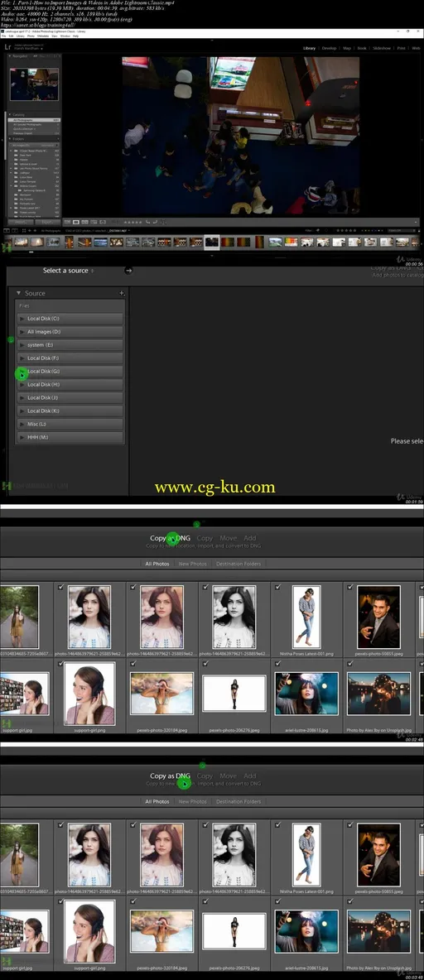Screen dimensions: 424x980
Task: Open People view icon in Library toolbar
Action: click(x=103, y=222)
